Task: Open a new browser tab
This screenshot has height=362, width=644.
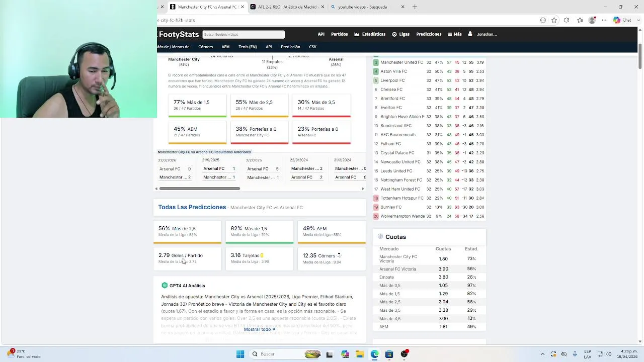Action: coord(415,7)
